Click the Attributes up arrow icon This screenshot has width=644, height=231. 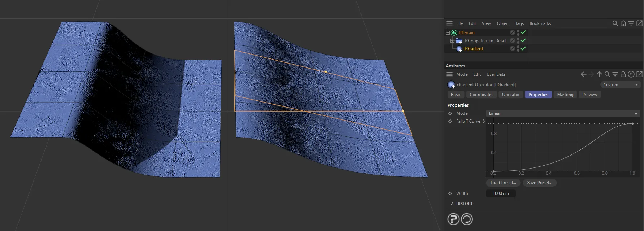tap(599, 74)
